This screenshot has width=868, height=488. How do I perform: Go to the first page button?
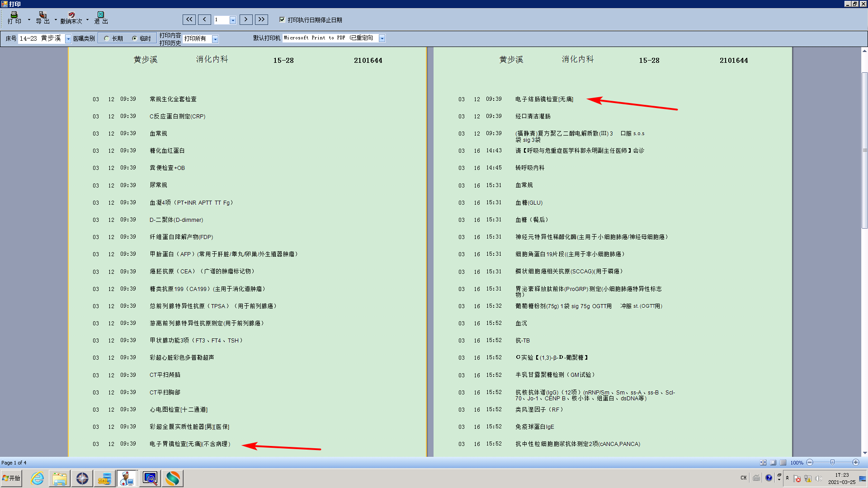coord(189,19)
